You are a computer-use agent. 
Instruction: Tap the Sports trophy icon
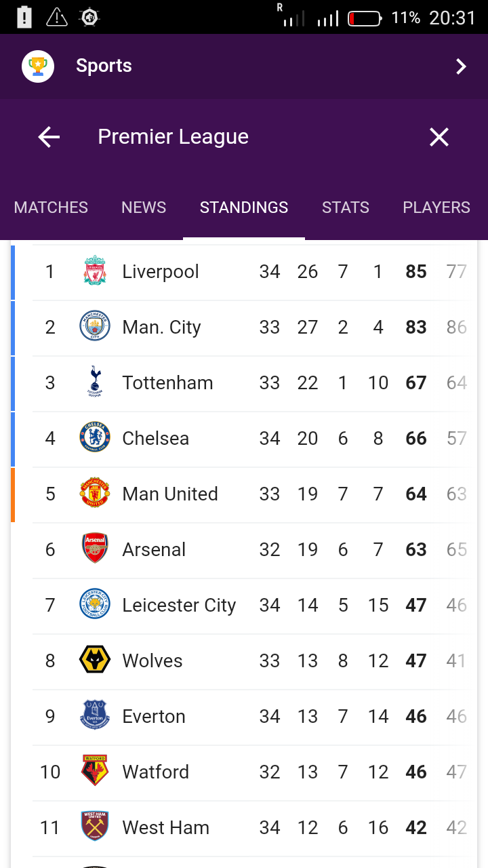(x=38, y=66)
